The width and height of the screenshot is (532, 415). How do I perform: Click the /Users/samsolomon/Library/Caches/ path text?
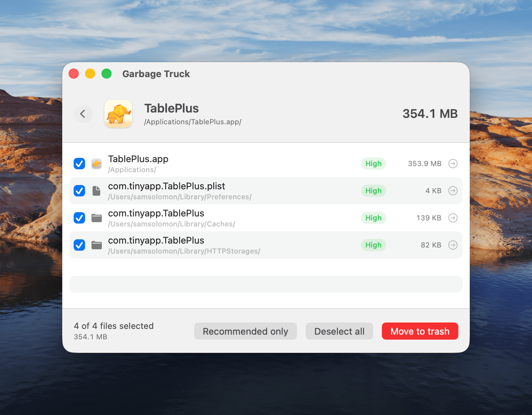(172, 224)
